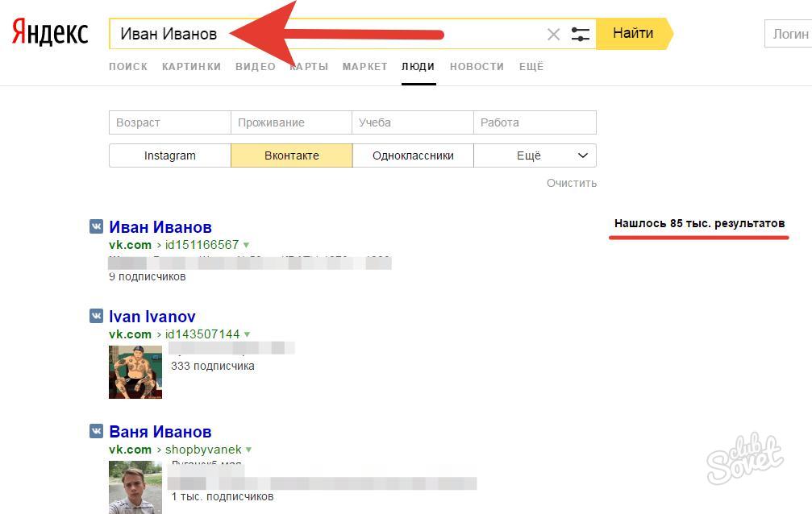Open the Иван Иванов result title

click(160, 227)
